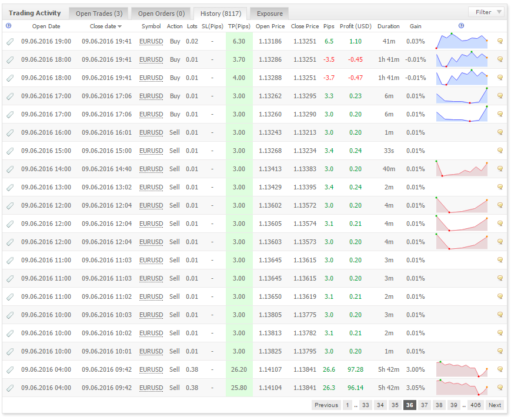Click the paperclip icon on the 16:00 Sell row
The image size is (511, 420).
10,133
